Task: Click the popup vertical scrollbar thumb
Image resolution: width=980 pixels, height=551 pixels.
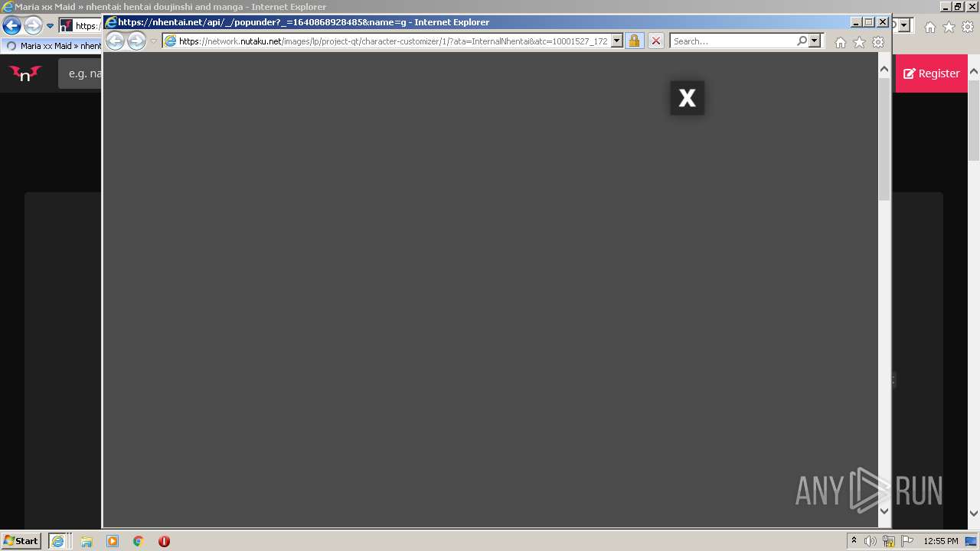Action: click(884, 138)
